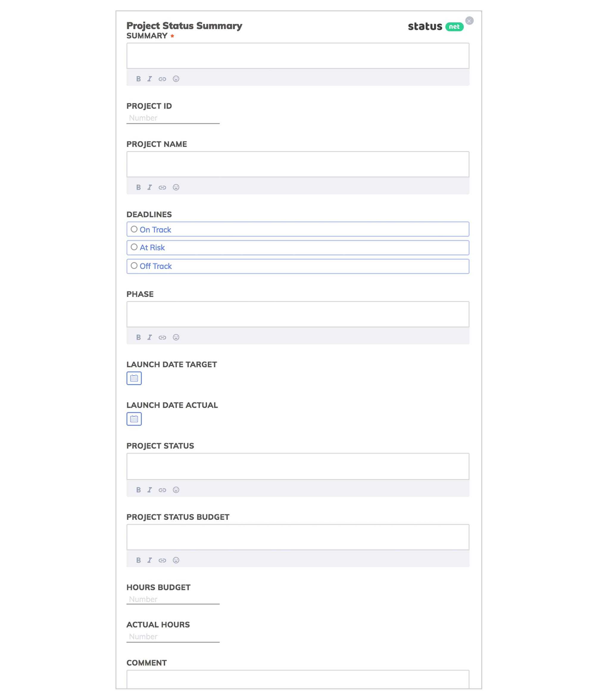This screenshot has height=700, width=598.
Task: Click the Emoji icon in Project Status toolbar
Action: (x=176, y=489)
